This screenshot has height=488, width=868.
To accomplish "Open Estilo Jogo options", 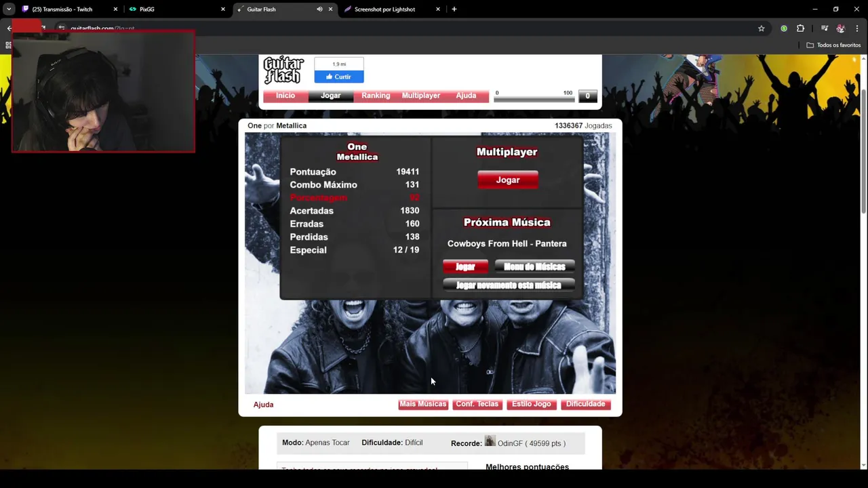I will click(532, 404).
